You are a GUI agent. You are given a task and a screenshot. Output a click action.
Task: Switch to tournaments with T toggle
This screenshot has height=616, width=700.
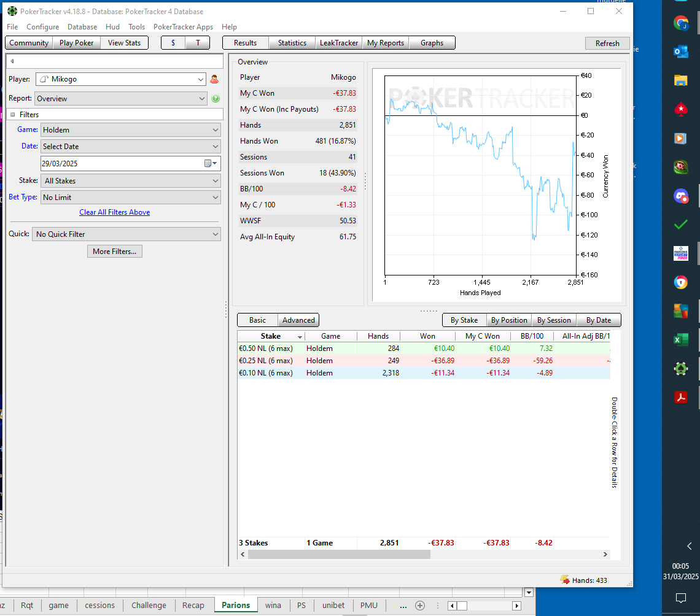[x=198, y=43]
